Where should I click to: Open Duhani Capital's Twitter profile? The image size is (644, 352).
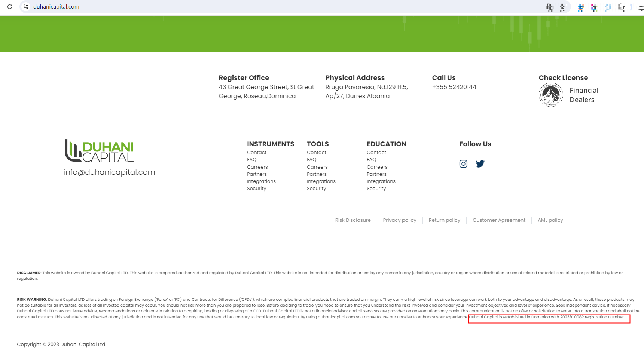click(x=480, y=164)
